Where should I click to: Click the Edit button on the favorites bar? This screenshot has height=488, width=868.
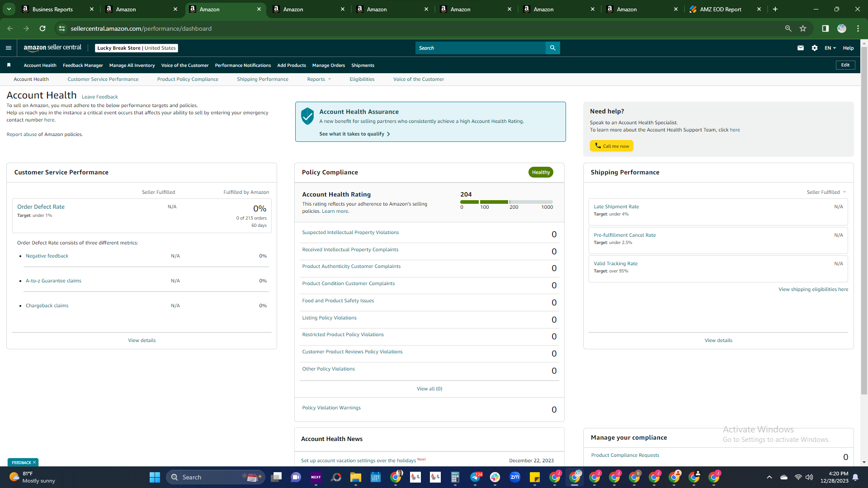[845, 65]
